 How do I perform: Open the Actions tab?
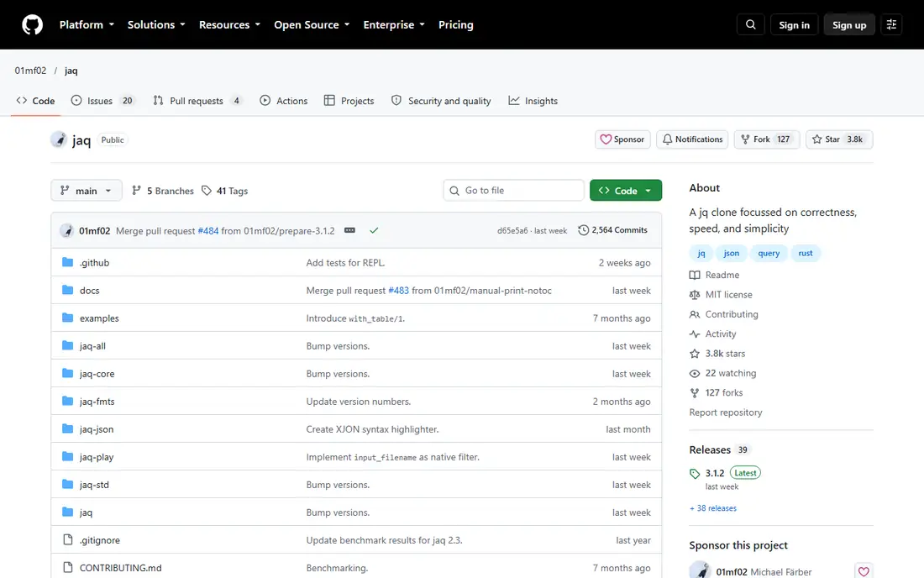(x=283, y=101)
